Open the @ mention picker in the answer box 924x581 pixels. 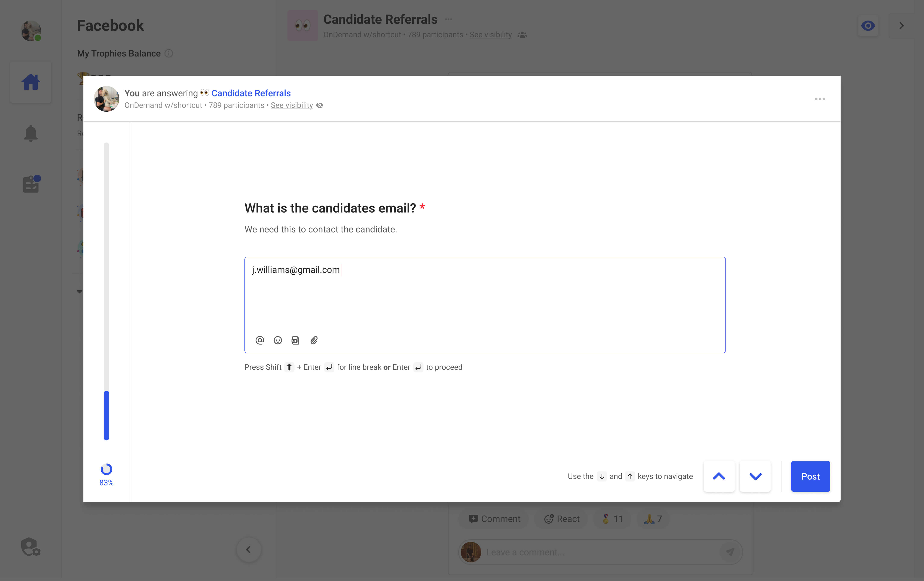click(260, 340)
